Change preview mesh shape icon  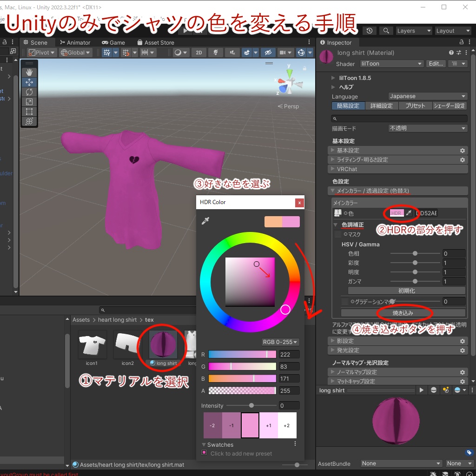[434, 390]
